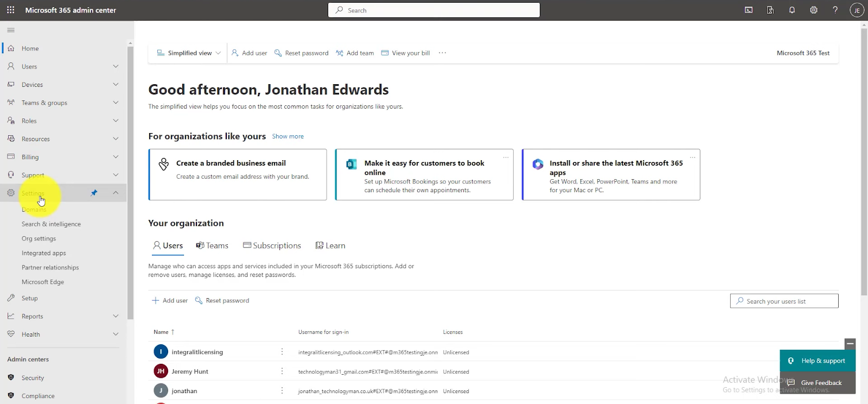Image resolution: width=868 pixels, height=404 pixels.
Task: Unpin Settings using the pin icon
Action: pos(94,193)
